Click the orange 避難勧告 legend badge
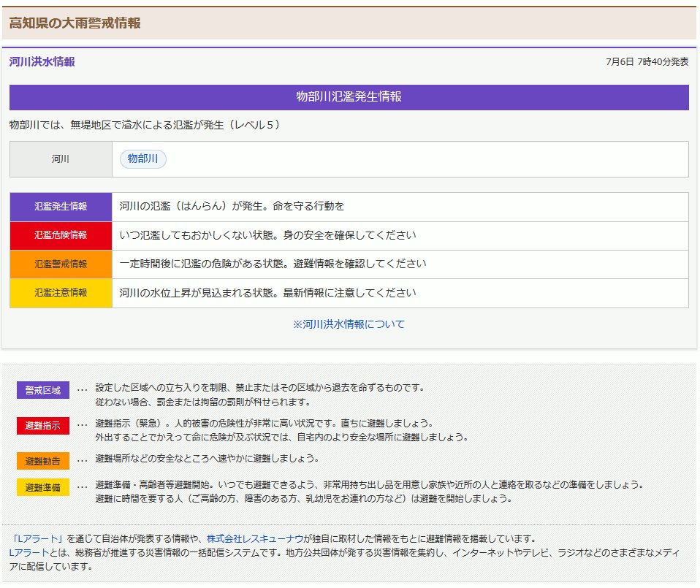 coord(43,461)
